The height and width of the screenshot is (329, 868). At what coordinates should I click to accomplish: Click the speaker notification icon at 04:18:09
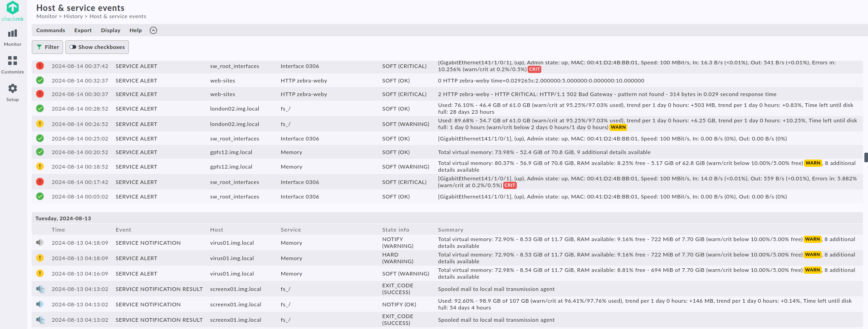[40, 243]
